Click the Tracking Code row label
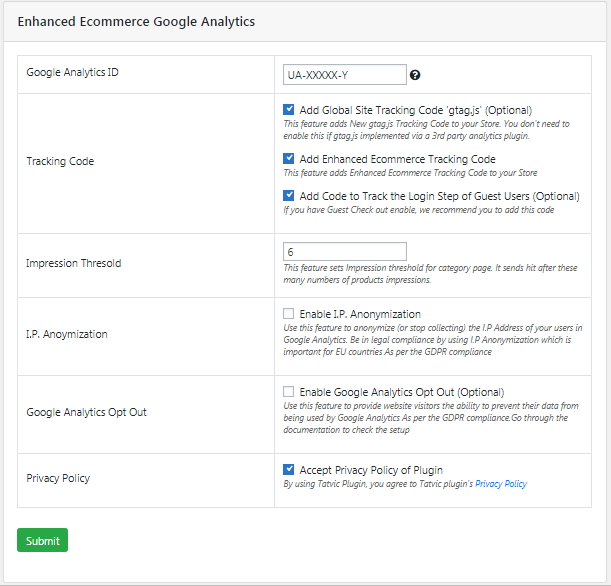The image size is (611, 586). pos(60,161)
